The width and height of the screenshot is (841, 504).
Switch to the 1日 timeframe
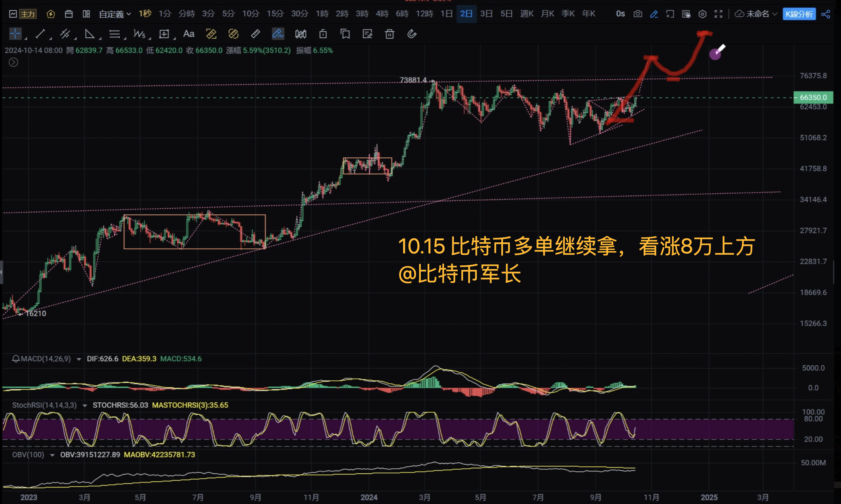(x=446, y=14)
